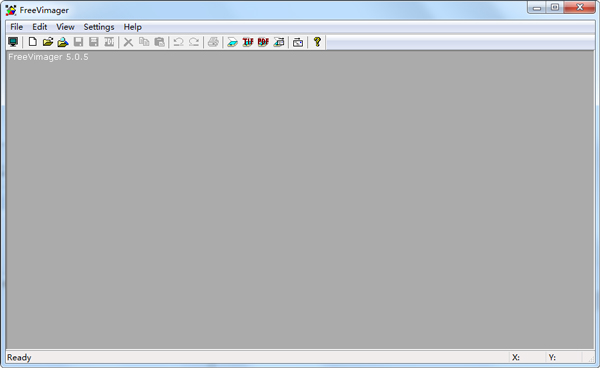Open the File menu
This screenshot has width=600, height=368.
point(16,27)
